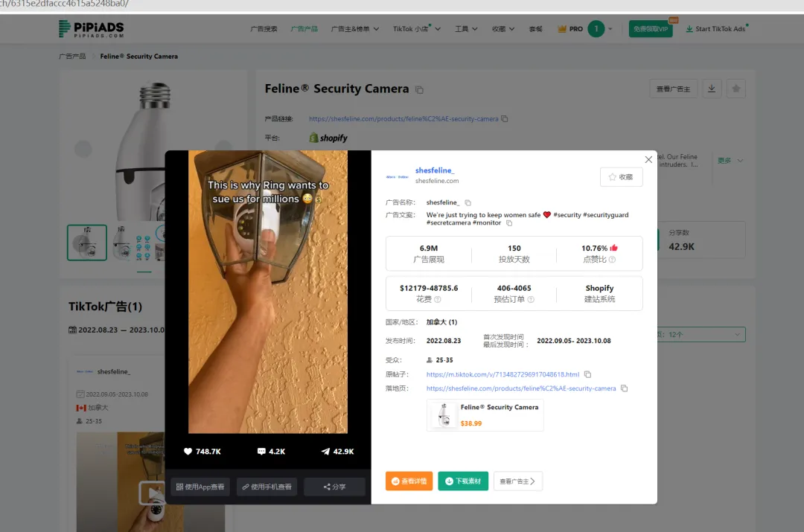Toggle the star favorite on product header

point(736,89)
